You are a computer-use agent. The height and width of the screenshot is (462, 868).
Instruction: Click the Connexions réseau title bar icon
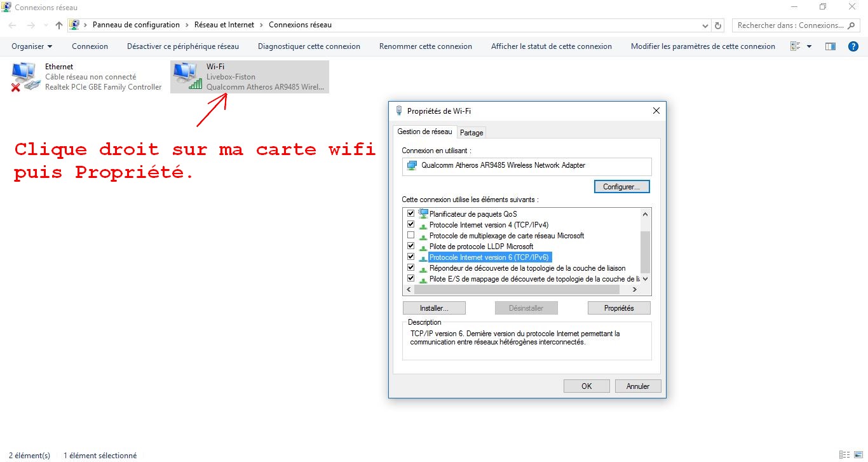(6, 7)
